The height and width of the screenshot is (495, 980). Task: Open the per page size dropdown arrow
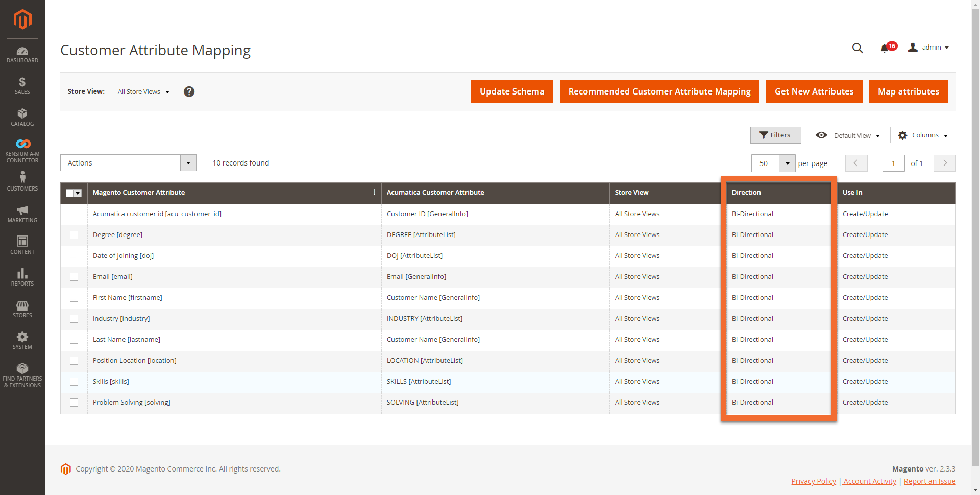click(x=787, y=163)
